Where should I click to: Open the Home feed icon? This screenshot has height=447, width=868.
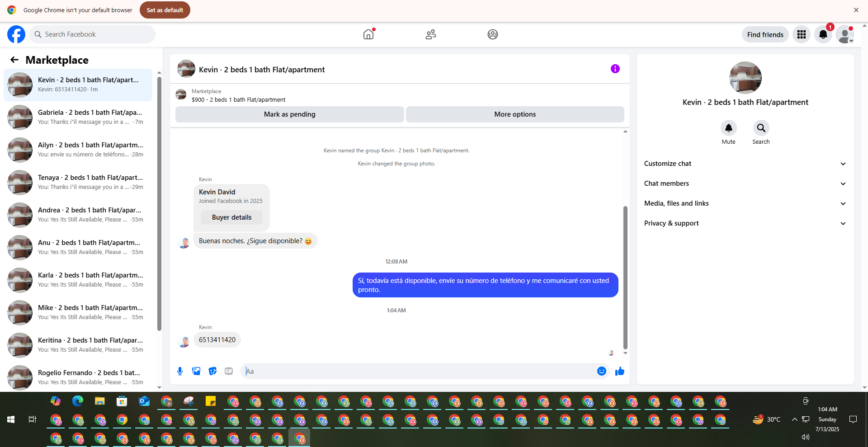click(x=369, y=34)
